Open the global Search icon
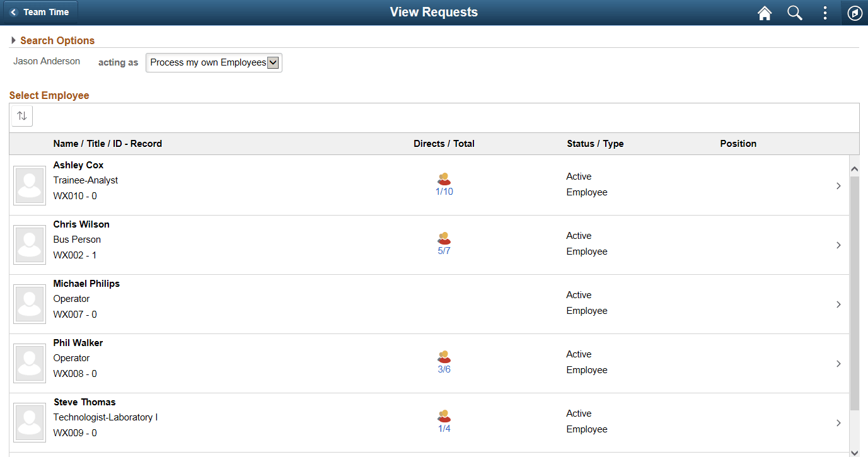This screenshot has height=457, width=868. click(x=794, y=13)
